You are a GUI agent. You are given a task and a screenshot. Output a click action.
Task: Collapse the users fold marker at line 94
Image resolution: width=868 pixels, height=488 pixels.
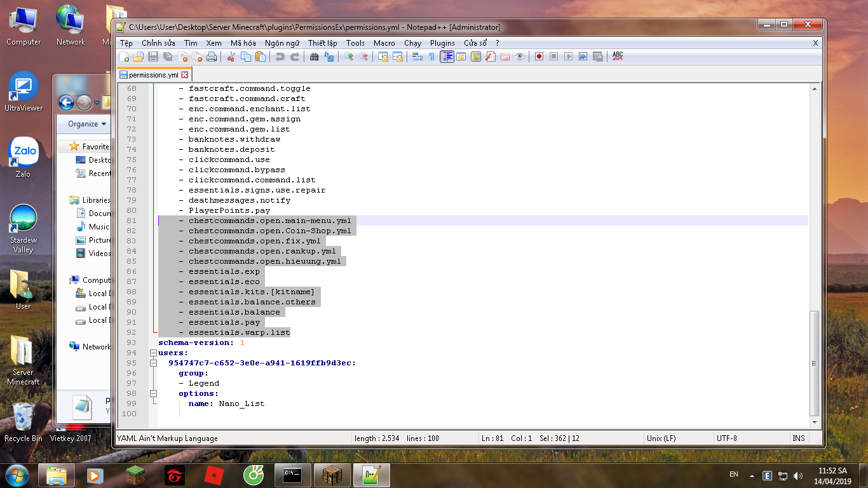tap(153, 353)
